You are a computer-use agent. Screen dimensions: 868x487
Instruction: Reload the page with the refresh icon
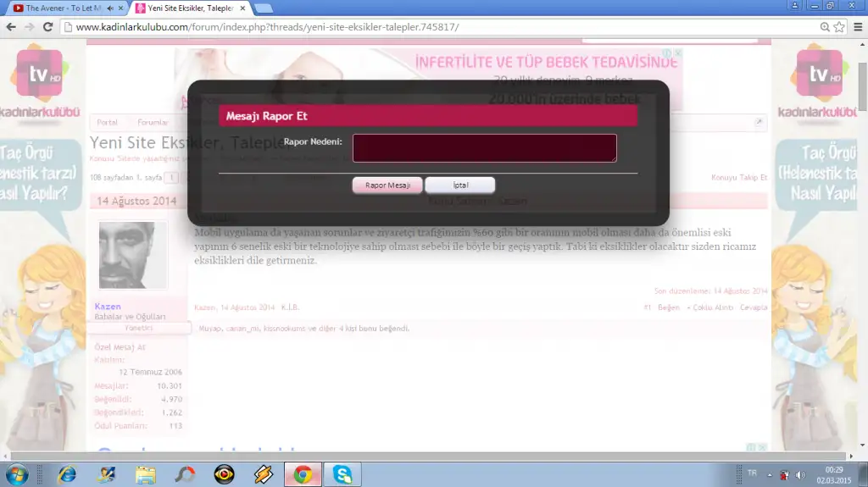[x=47, y=27]
